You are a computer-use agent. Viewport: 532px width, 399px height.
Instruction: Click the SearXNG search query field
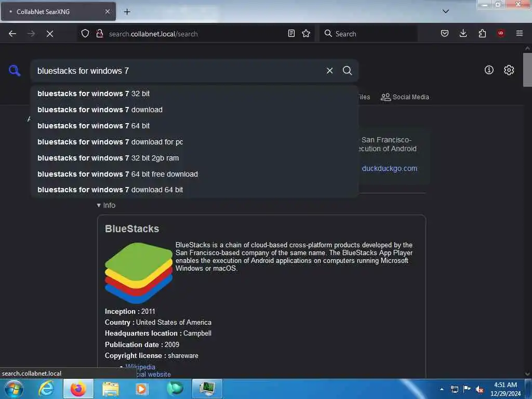178,71
